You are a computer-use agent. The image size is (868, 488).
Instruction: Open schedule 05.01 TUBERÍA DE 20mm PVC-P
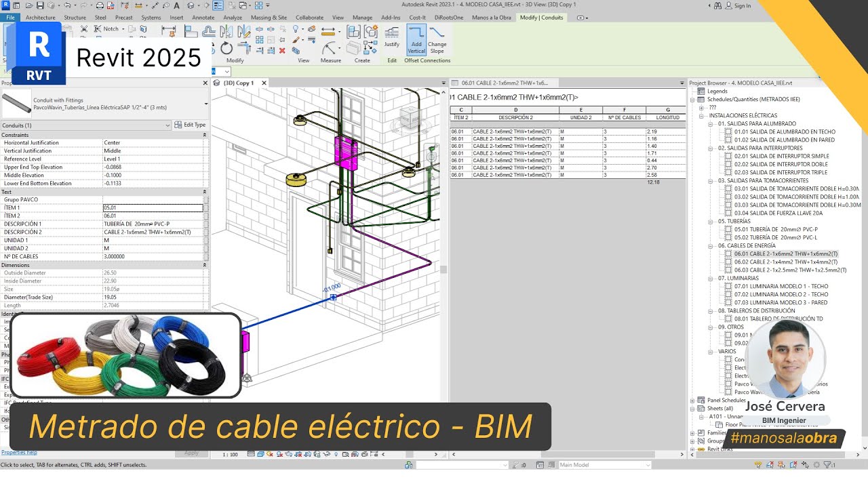click(776, 230)
